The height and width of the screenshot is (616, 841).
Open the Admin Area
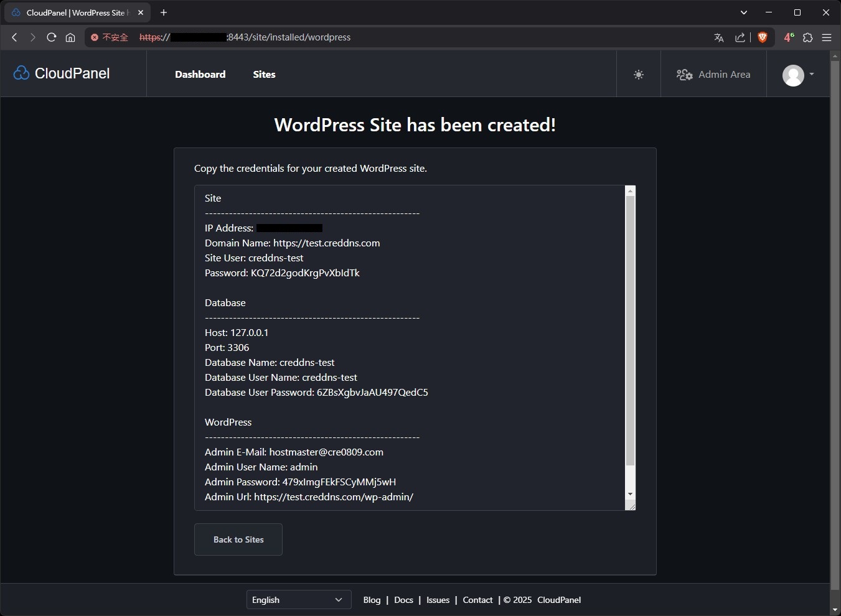(713, 75)
